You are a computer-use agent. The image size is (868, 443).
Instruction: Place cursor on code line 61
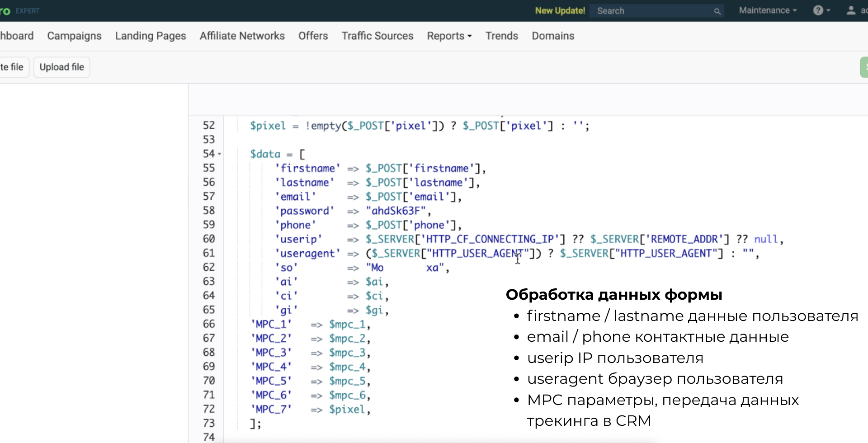point(518,253)
